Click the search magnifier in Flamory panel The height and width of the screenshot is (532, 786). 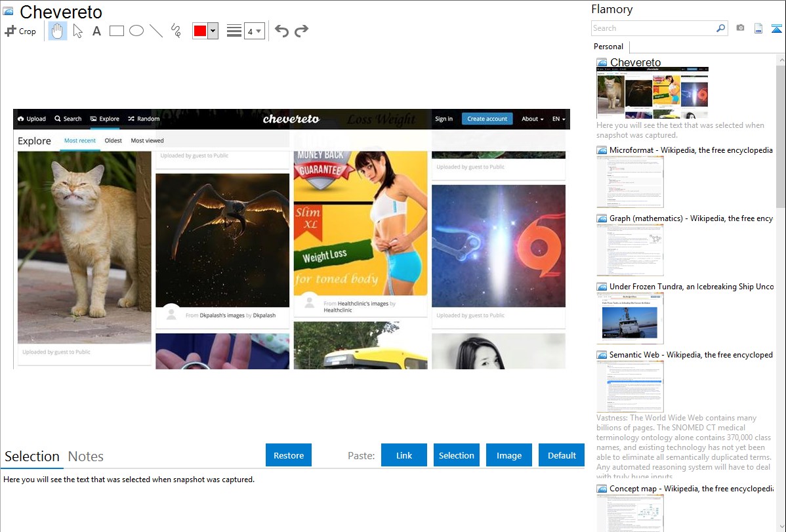tap(720, 28)
